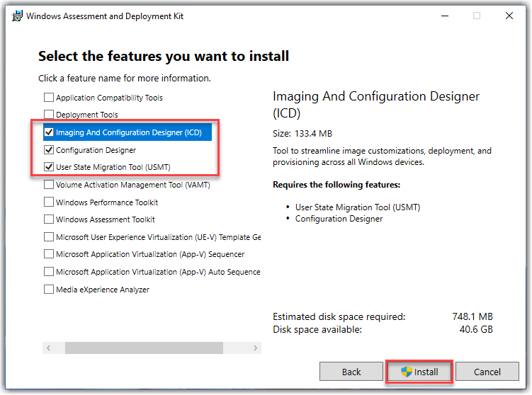Tick the Windows Assessment Toolkit checkbox
This screenshot has height=395, width=532.
pyautogui.click(x=49, y=219)
